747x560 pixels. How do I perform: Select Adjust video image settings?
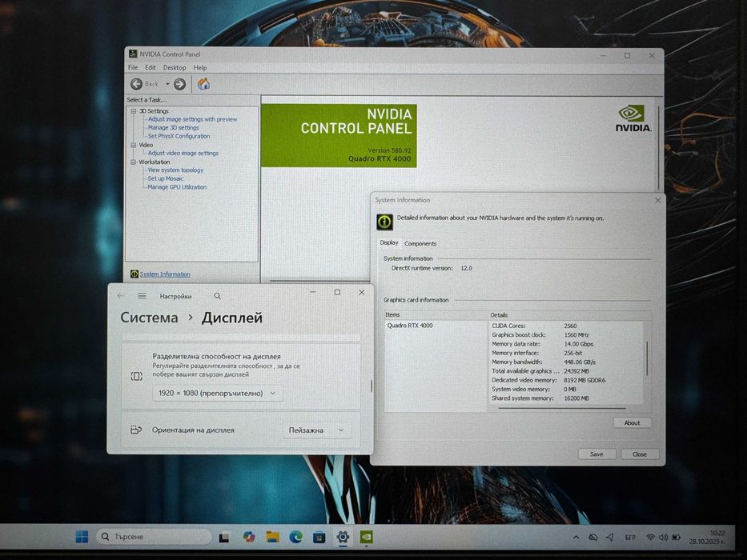(183, 154)
